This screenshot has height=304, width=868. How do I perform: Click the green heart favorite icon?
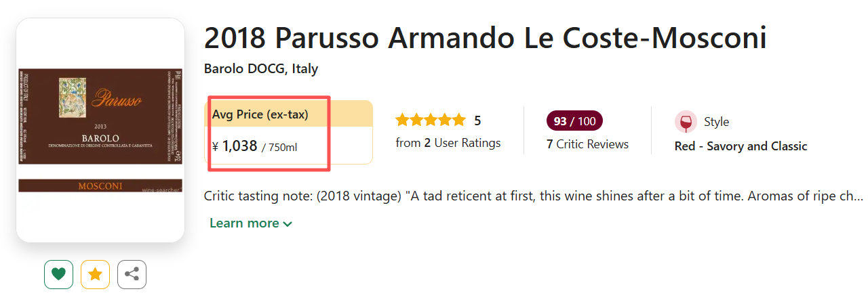pyautogui.click(x=58, y=274)
